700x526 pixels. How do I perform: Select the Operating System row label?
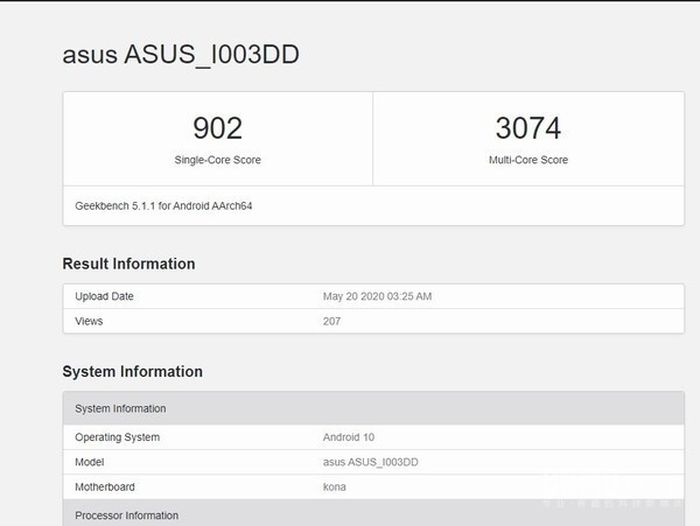tap(117, 438)
